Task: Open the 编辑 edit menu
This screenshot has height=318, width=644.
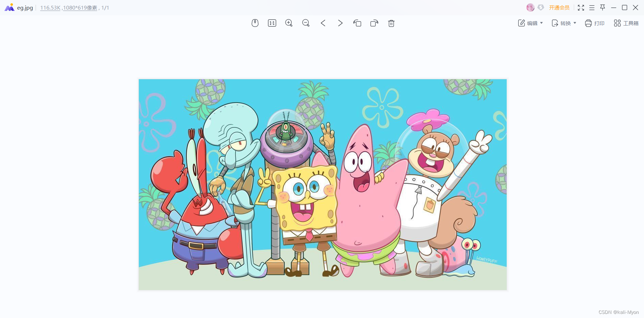Action: (x=527, y=23)
